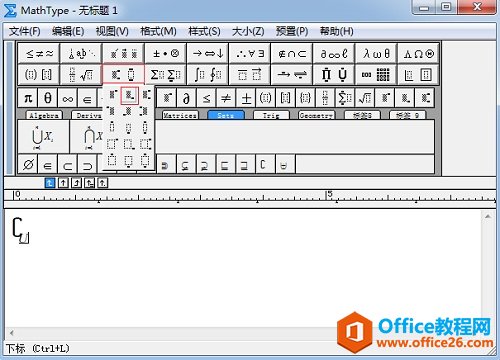Switch to the Trig tab
This screenshot has width=500, height=360.
271,115
